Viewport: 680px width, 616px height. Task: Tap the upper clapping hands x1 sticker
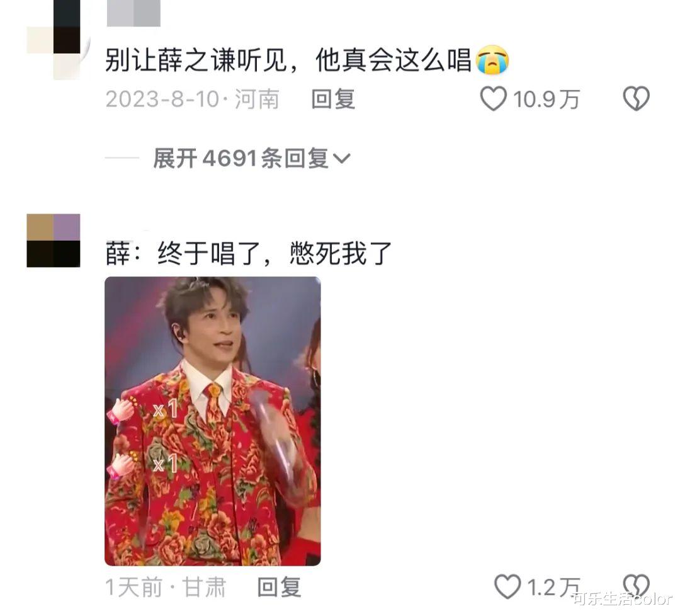coord(142,409)
